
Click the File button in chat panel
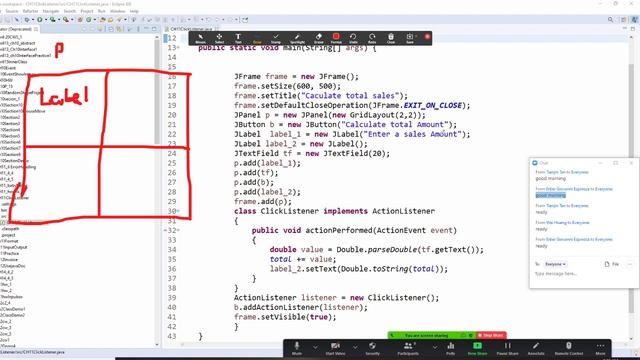tap(612, 264)
